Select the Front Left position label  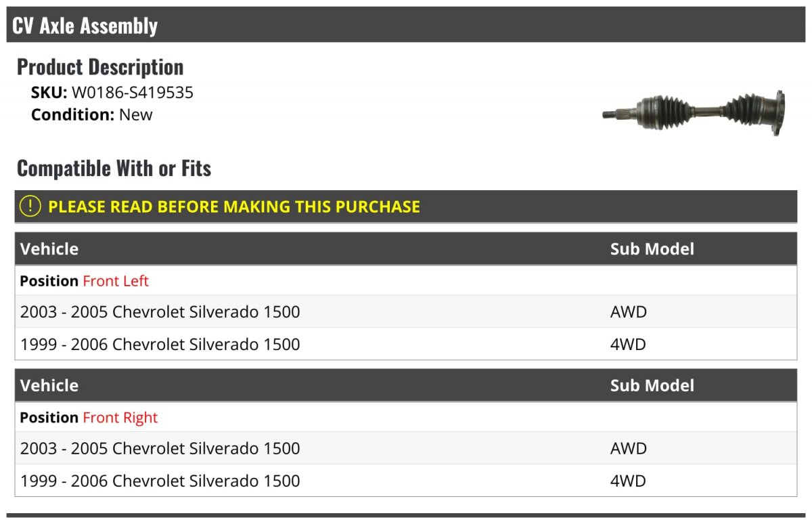[x=116, y=281]
